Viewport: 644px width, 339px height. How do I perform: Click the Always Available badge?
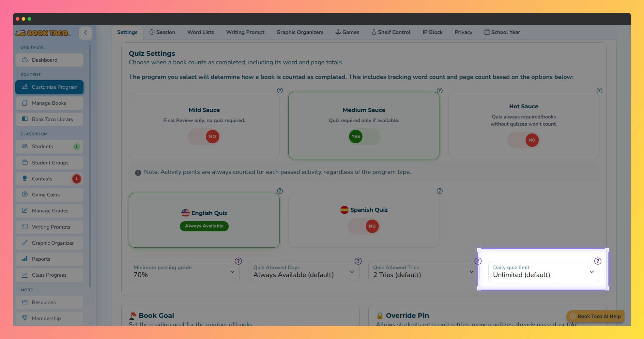204,226
